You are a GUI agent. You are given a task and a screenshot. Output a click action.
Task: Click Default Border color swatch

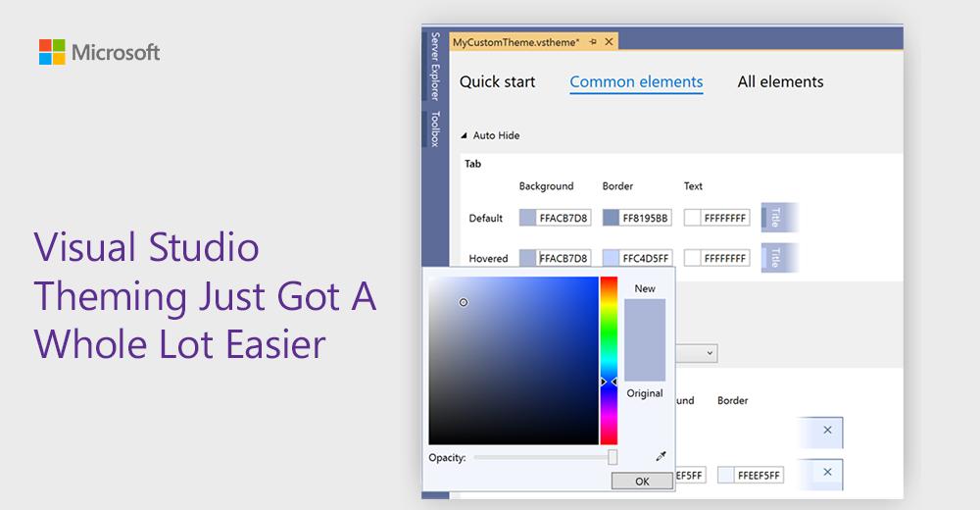coord(611,218)
